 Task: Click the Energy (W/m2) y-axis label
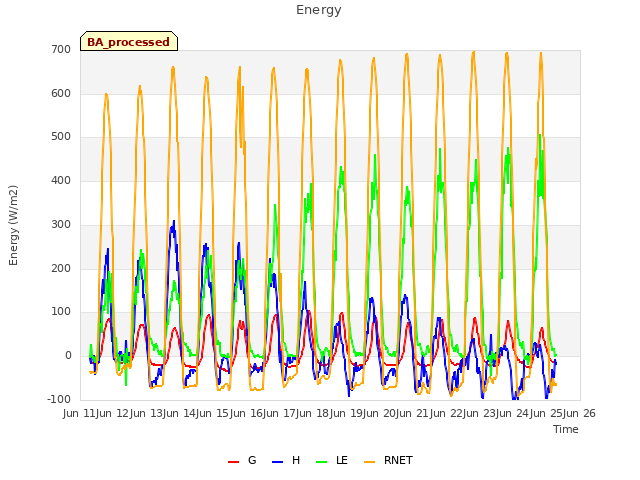13,225
